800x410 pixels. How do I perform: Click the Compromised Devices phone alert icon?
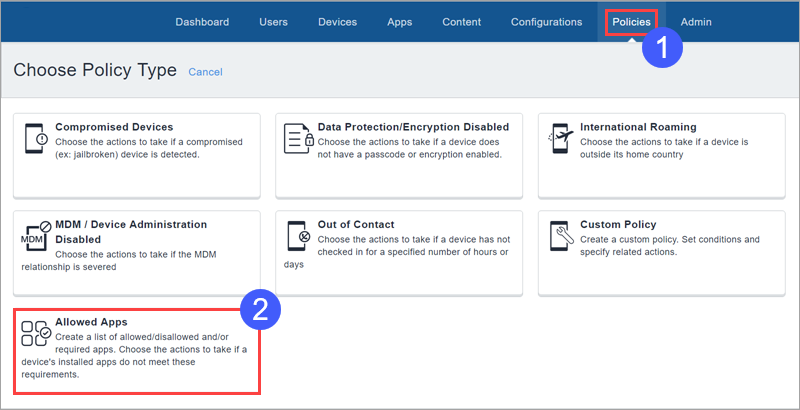click(35, 139)
